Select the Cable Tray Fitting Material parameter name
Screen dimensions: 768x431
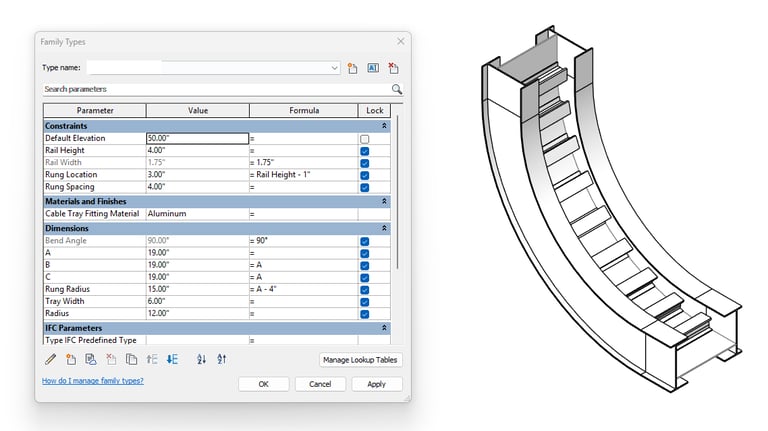click(x=92, y=214)
